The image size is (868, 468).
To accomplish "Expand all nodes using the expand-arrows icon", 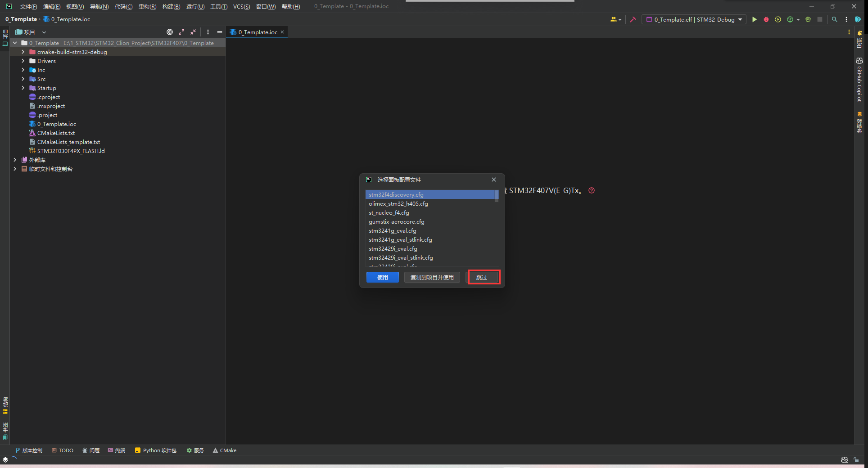I will click(181, 32).
